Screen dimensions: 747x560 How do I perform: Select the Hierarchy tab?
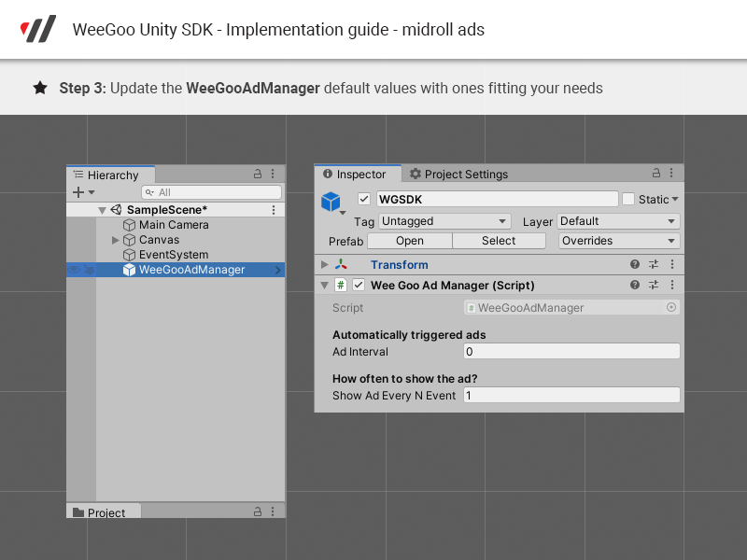click(110, 175)
